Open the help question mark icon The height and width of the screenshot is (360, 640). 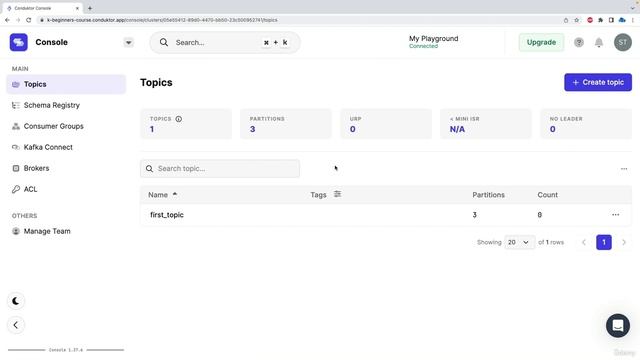pos(579,42)
